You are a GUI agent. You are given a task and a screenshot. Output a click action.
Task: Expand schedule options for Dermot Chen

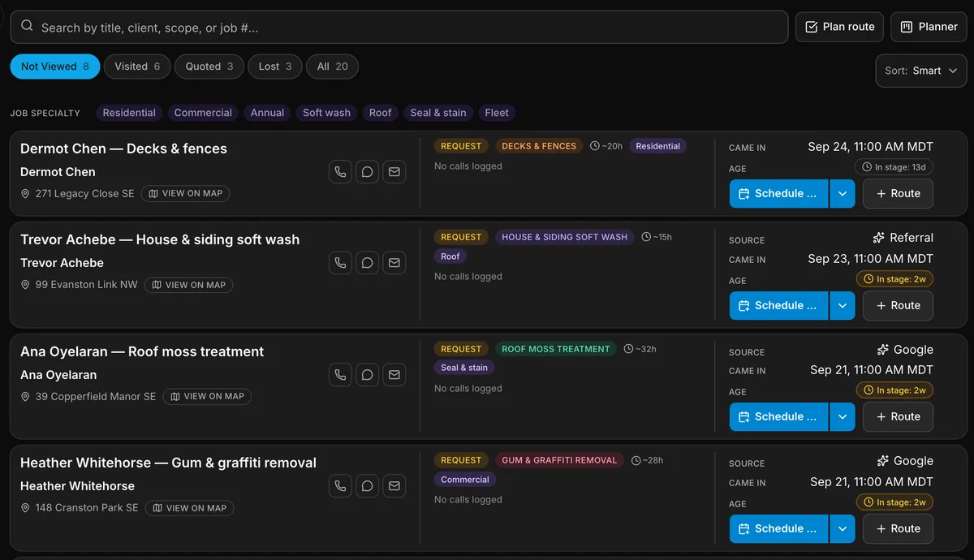pos(842,194)
